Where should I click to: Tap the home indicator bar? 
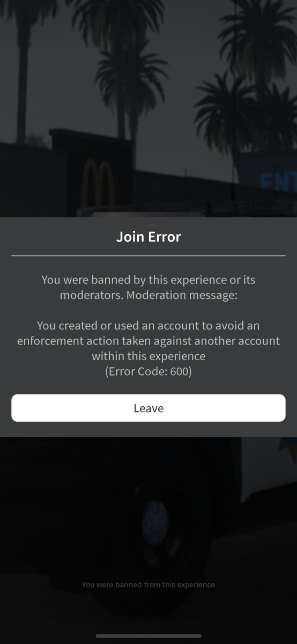tap(148, 636)
